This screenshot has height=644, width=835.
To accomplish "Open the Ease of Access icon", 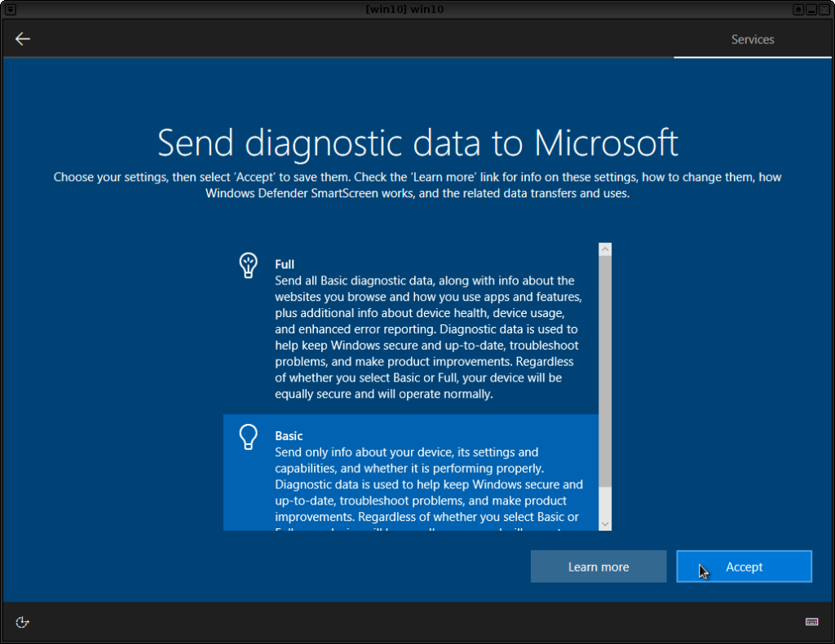I will click(22, 622).
